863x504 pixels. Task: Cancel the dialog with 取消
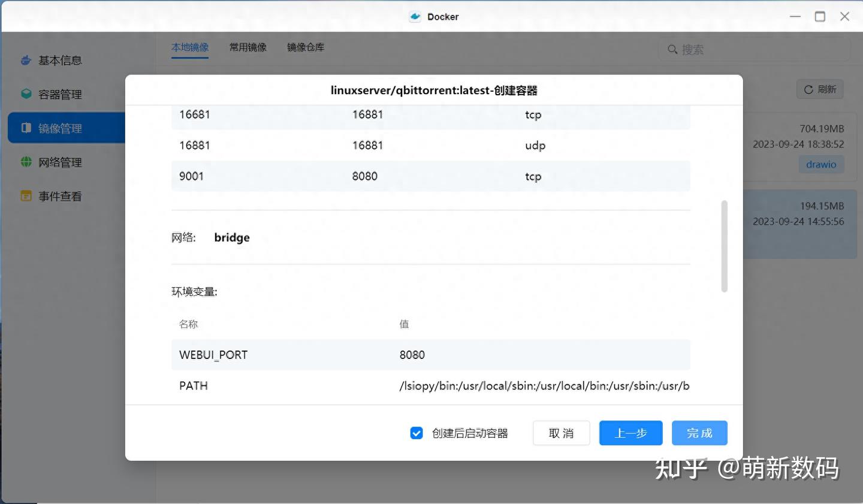(561, 433)
